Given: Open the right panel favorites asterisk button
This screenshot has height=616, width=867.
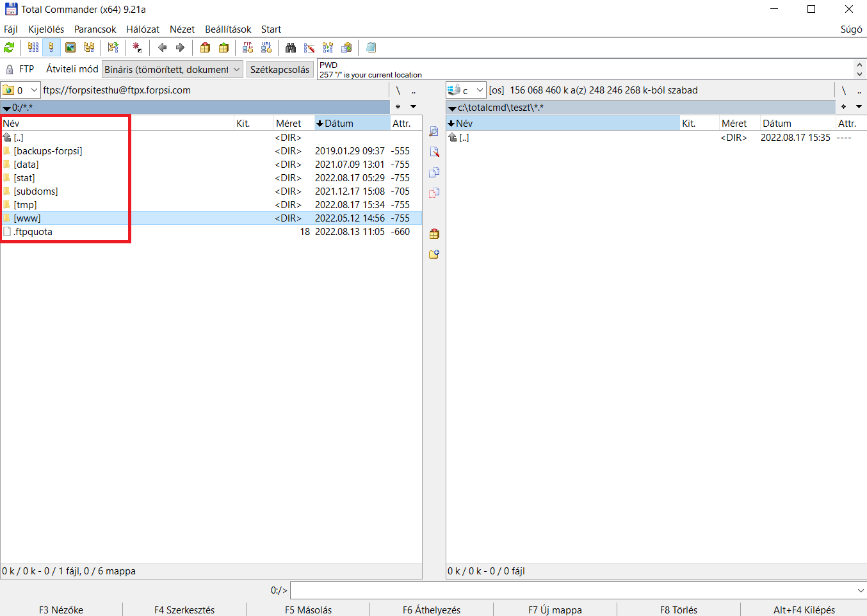Looking at the screenshot, I should pos(843,107).
